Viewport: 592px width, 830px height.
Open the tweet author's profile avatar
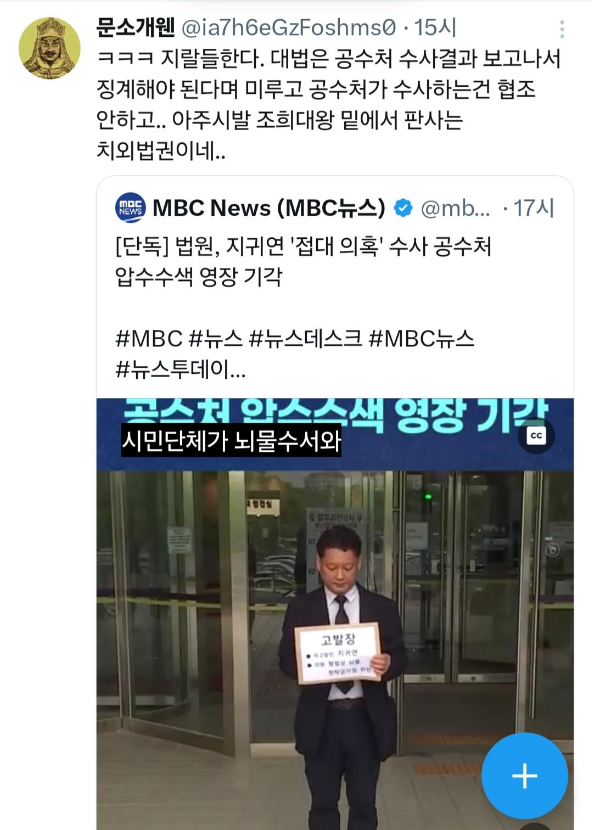(49, 48)
